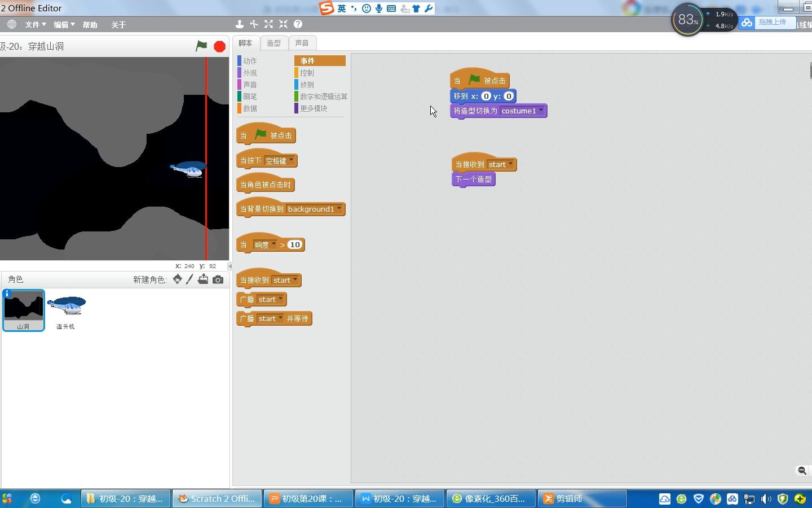Select the 控制 block category

(307, 72)
